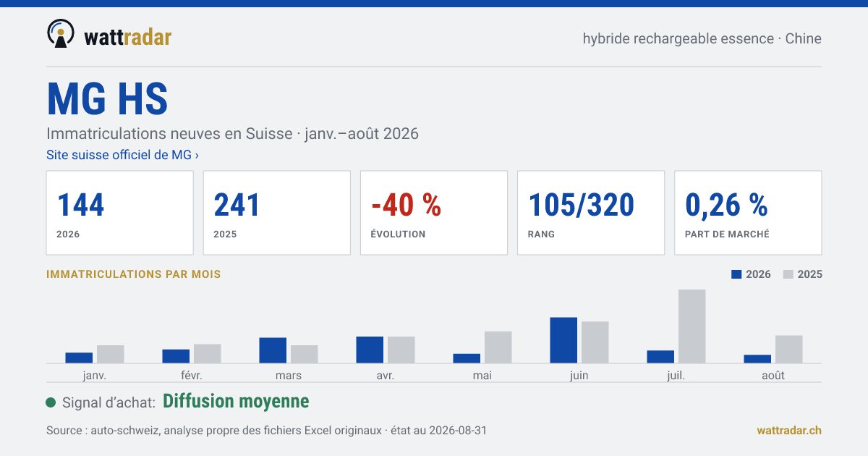Click the blue 2026 bar for août
This screenshot has width=868, height=456.
pyautogui.click(x=757, y=359)
